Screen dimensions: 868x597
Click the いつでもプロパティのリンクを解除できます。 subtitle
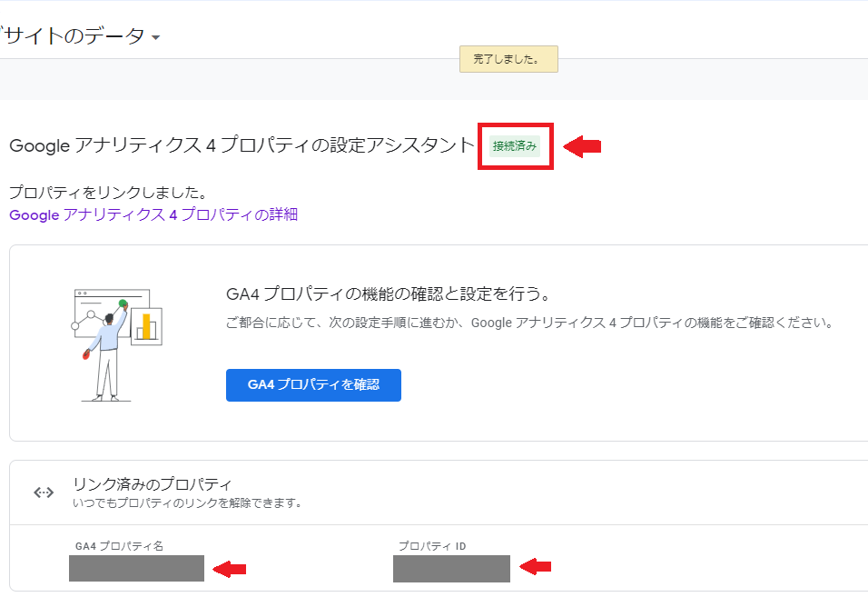tap(188, 503)
